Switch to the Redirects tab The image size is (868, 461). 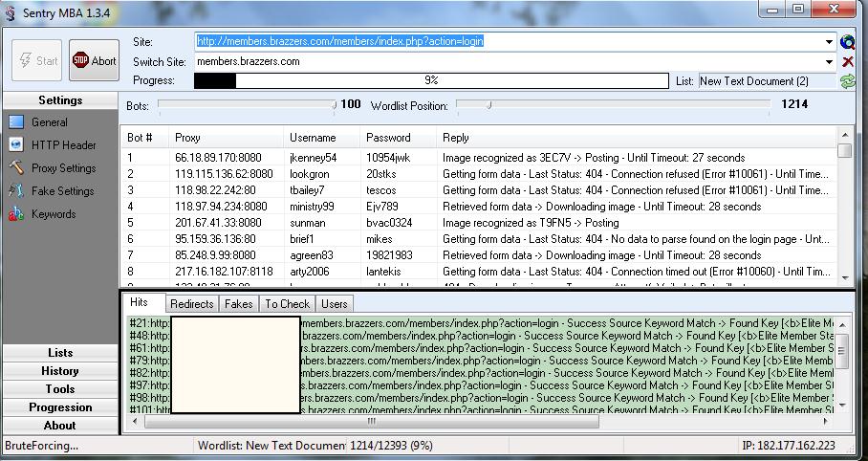(x=191, y=304)
